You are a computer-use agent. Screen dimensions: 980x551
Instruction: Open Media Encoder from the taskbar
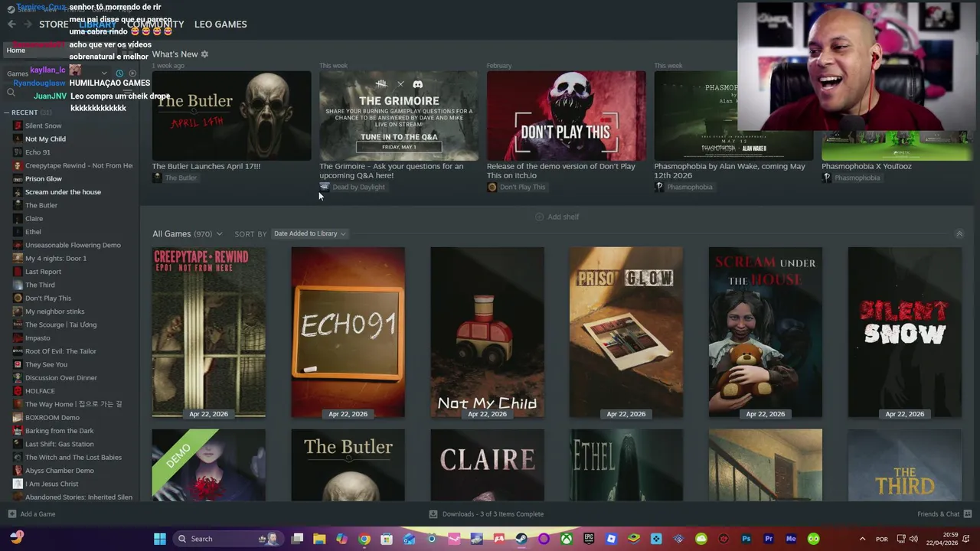(791, 539)
